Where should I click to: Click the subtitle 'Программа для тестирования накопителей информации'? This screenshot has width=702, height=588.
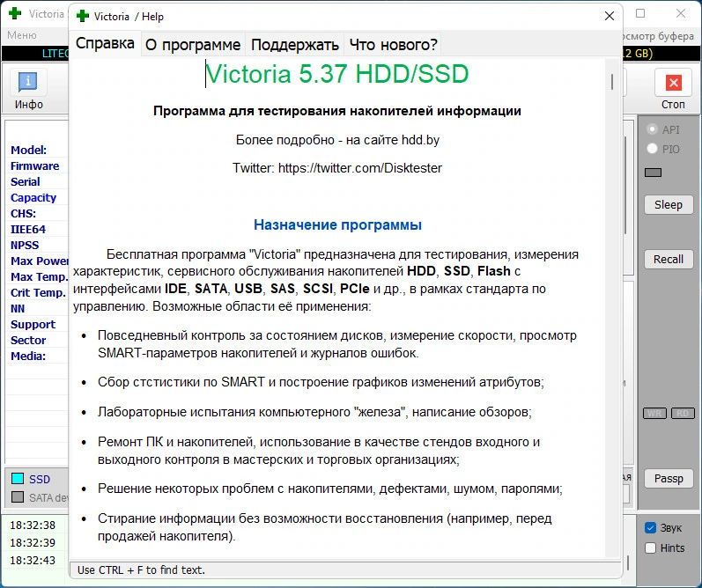click(x=337, y=111)
